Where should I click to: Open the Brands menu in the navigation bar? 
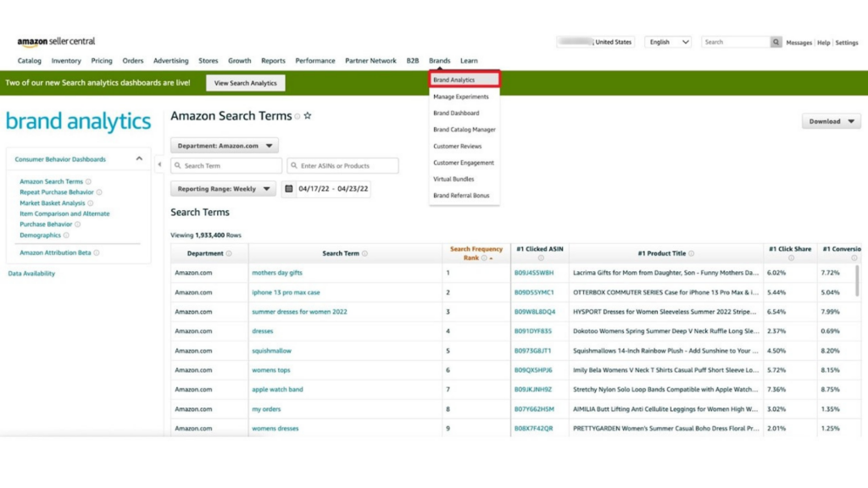tap(439, 60)
